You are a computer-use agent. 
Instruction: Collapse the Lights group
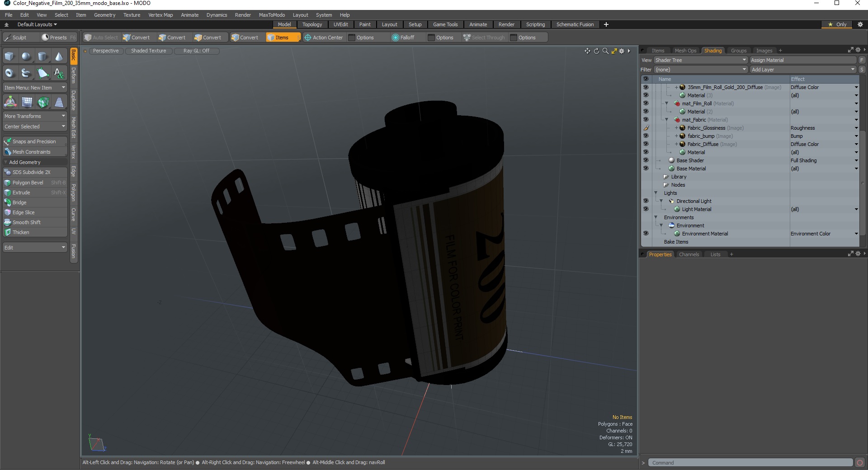[x=656, y=193]
